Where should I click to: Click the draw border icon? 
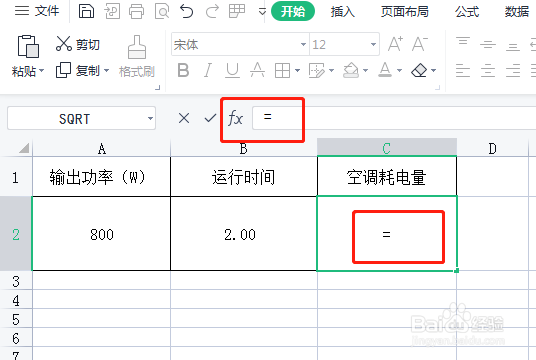[x=317, y=71]
